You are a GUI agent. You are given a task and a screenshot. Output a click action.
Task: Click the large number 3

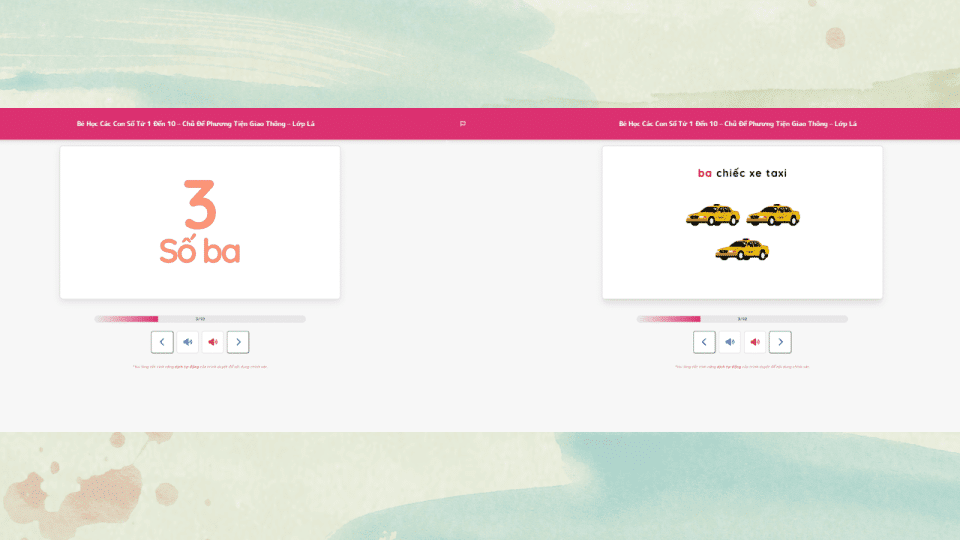pyautogui.click(x=200, y=204)
